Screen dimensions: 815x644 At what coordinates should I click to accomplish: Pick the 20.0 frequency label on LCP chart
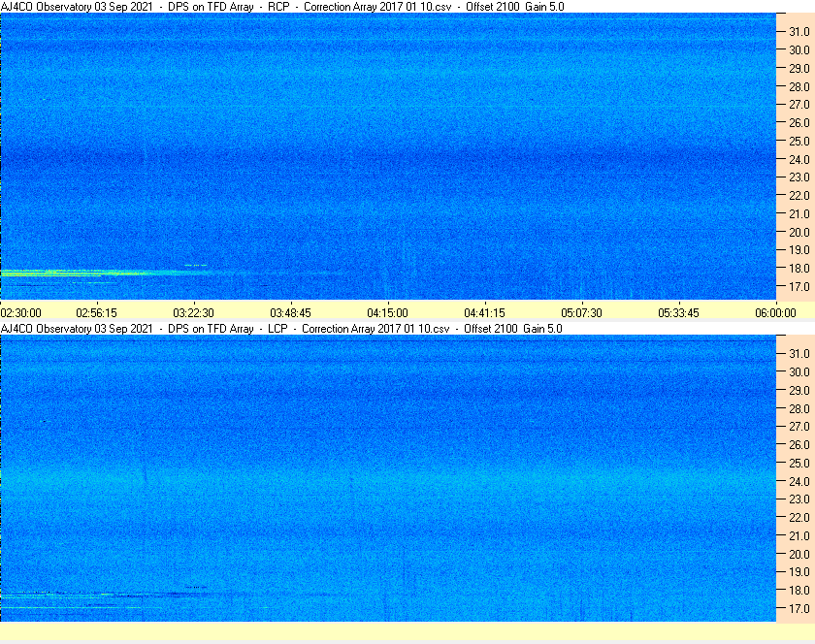[799, 554]
